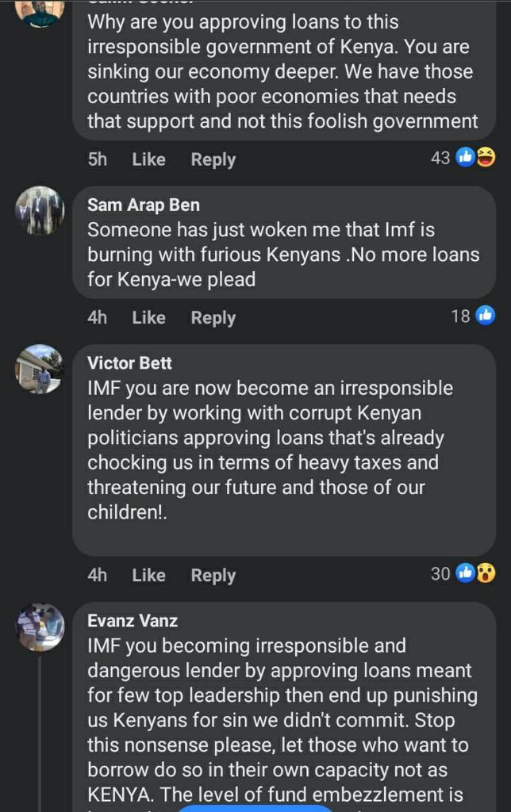511x812 pixels.
Task: Visit Victor Bett's profile via name
Action: pos(129,363)
